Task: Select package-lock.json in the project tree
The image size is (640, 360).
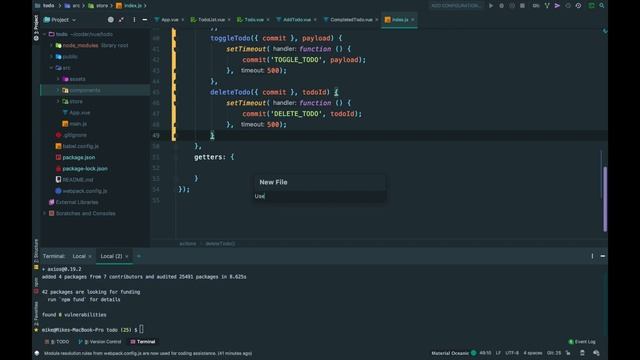Action: pos(85,168)
